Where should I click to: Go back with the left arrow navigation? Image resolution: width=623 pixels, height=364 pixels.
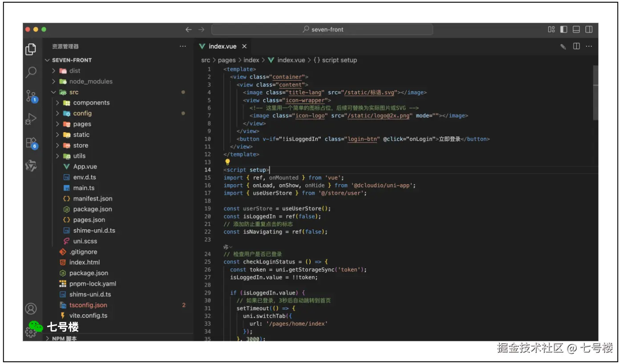tap(189, 29)
